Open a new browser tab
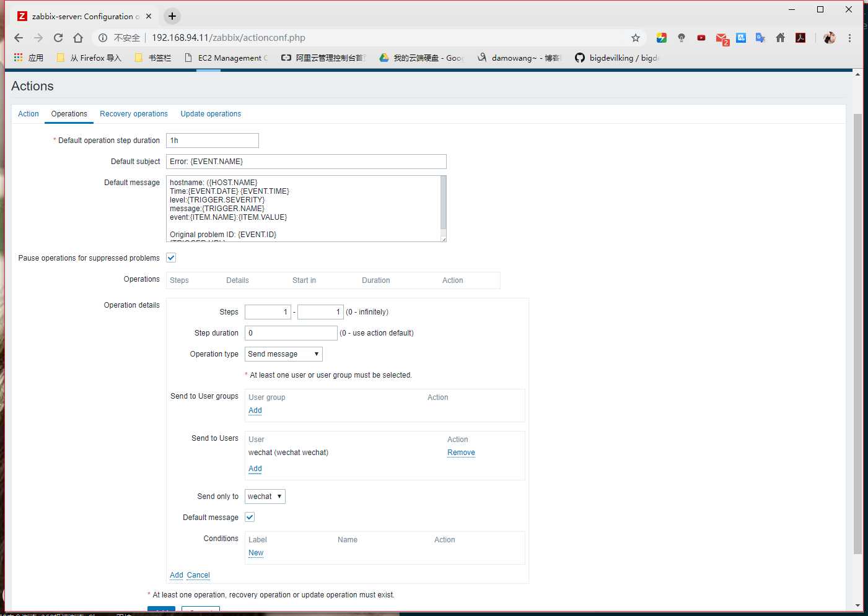The image size is (868, 616). (x=172, y=16)
